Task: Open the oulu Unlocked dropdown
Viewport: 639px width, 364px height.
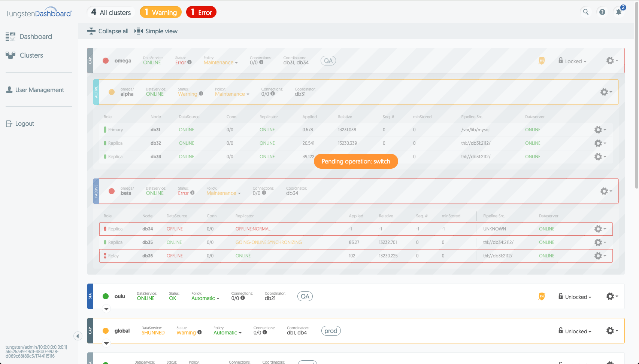Action: [575, 297]
